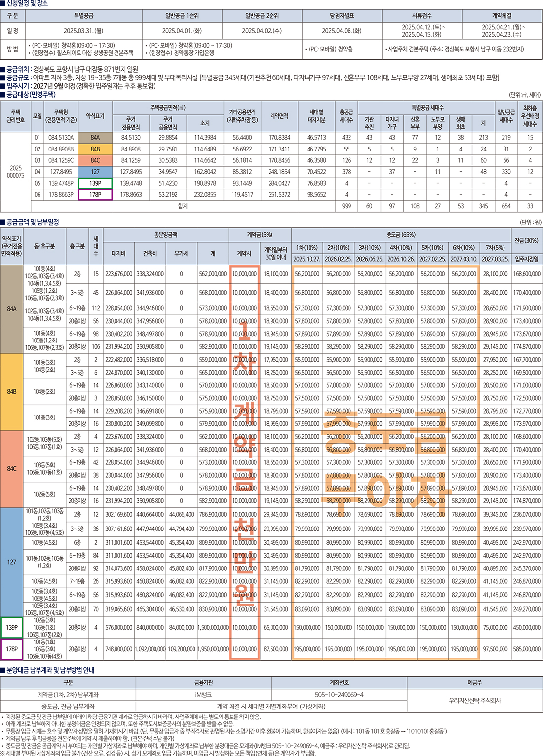Click the 계약금(5%) column group header
The height and width of the screenshot is (756, 543).
(260, 235)
